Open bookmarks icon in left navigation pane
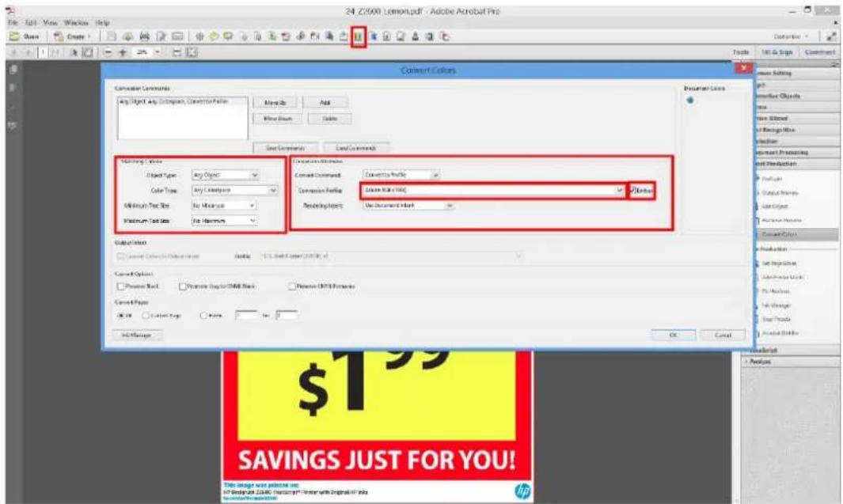 pyautogui.click(x=13, y=87)
